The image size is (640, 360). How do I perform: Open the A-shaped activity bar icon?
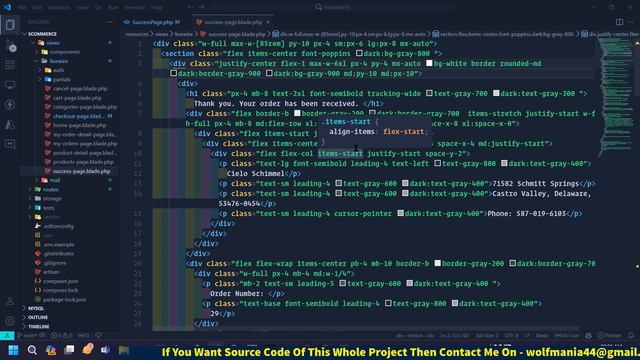[10, 124]
